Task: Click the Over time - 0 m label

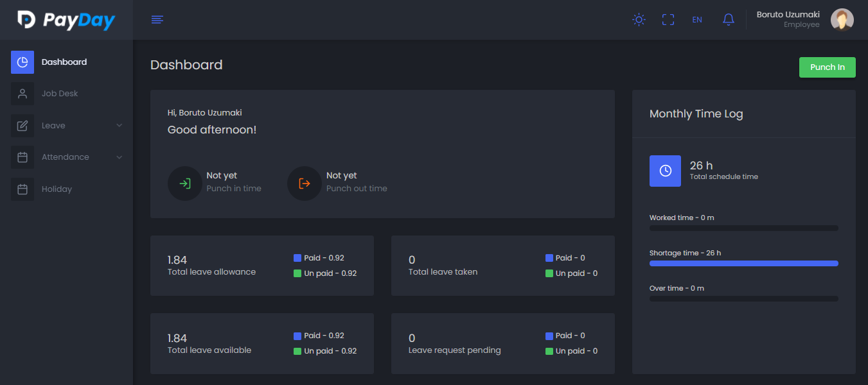Action: 677,288
